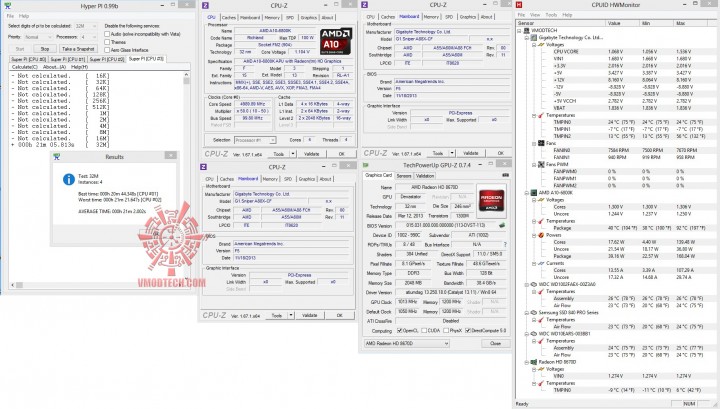Switch to the Super PI [CPU #1] tab
The image size is (720, 409).
68,60
